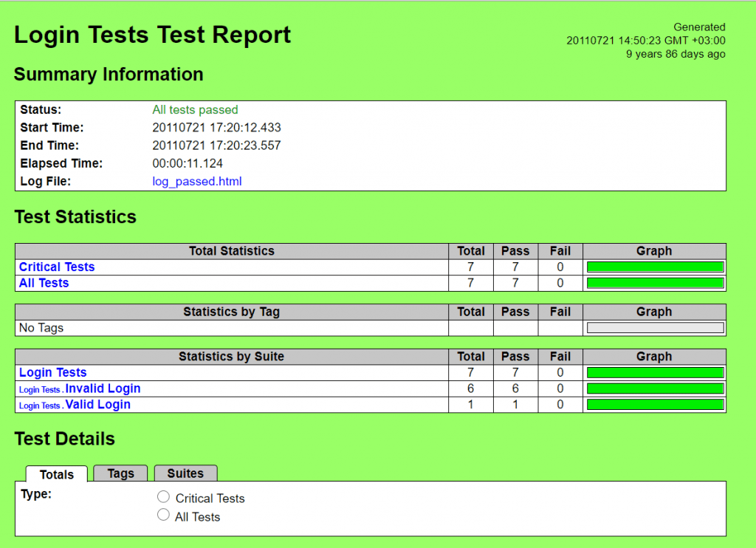The image size is (756, 548).
Task: Select the All Tests radio button
Action: [x=163, y=514]
